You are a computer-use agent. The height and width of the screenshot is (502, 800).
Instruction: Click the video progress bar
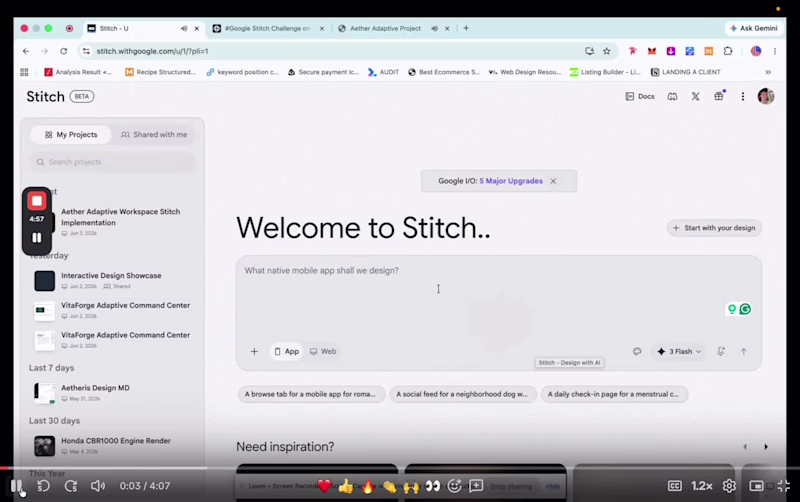[x=400, y=468]
